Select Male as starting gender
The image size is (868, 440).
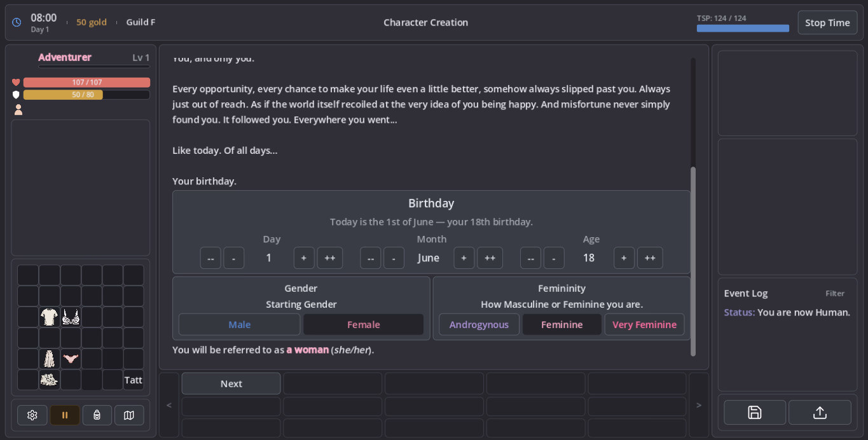click(239, 324)
